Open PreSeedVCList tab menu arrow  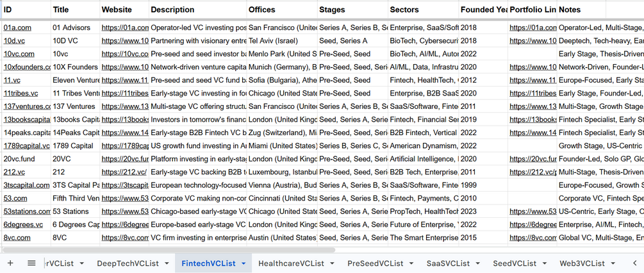coord(411,263)
